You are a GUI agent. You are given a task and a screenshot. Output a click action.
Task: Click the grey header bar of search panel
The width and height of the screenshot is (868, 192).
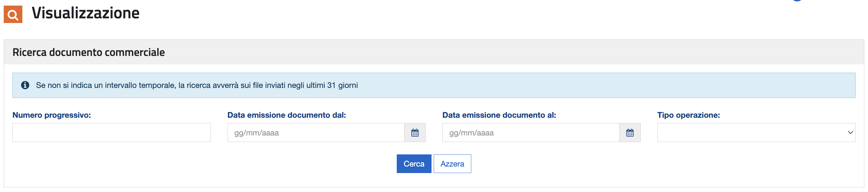(434, 52)
